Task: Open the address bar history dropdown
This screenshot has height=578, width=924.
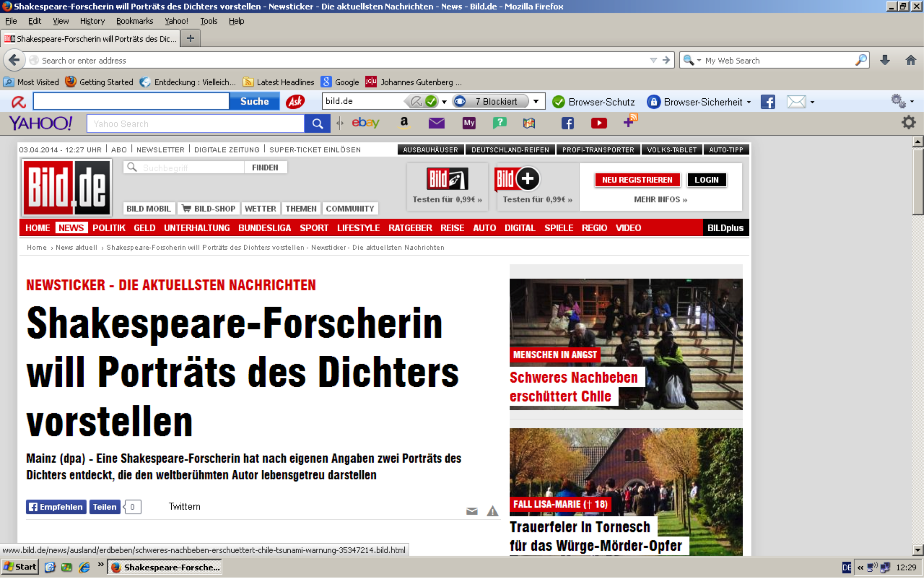Action: [653, 60]
